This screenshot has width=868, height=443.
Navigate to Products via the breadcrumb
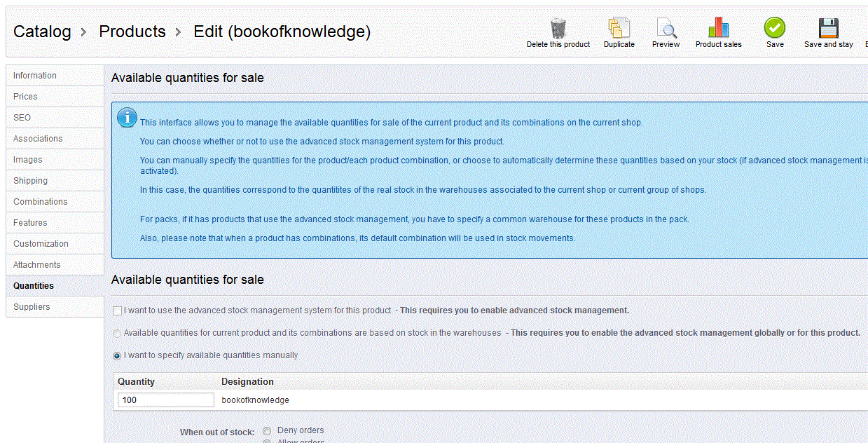coord(132,32)
